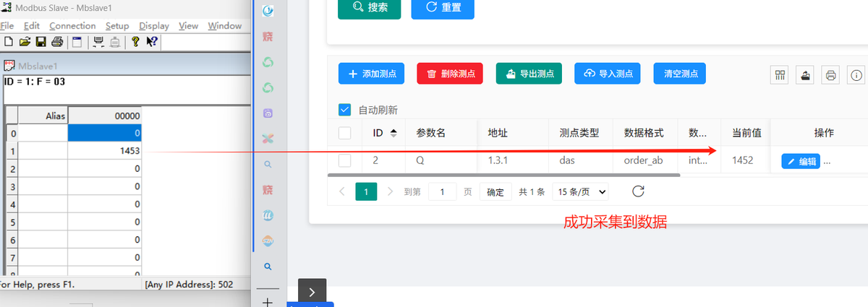The image size is (868, 307).
Task: Click the What's This arrow-question icon
Action: (x=152, y=42)
